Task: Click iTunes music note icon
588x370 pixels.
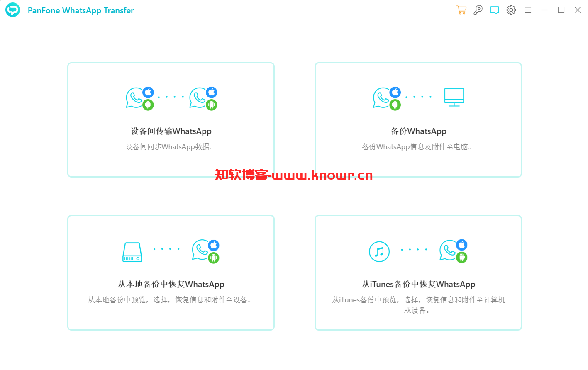Action: point(379,251)
